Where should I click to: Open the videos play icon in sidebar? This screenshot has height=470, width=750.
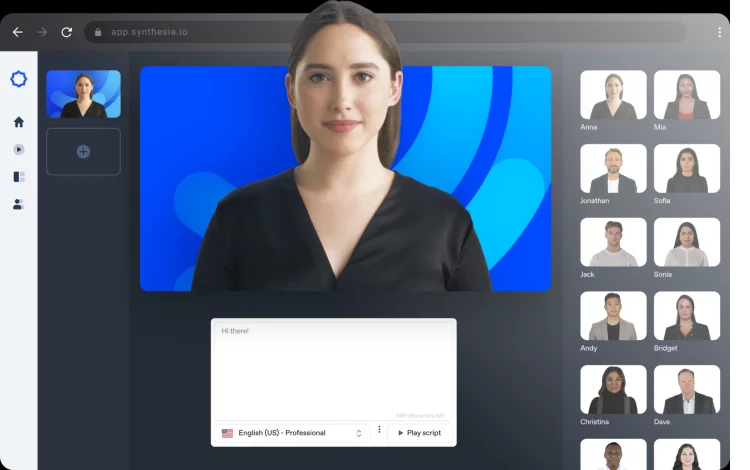(19, 150)
